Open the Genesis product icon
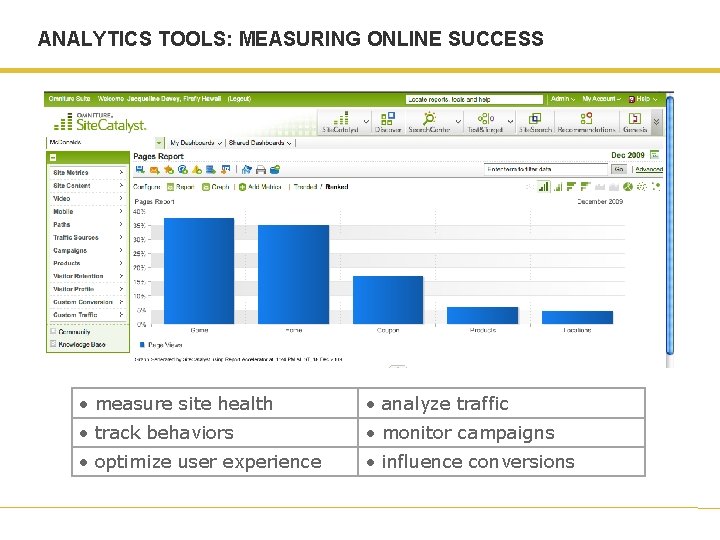The height and width of the screenshot is (540, 720). tap(635, 118)
